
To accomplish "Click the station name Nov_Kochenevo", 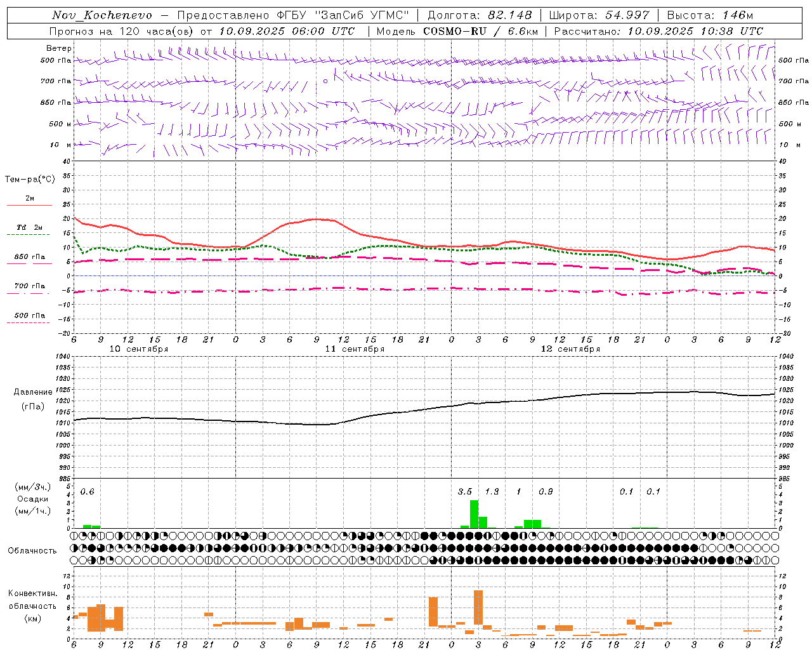I will point(102,15).
